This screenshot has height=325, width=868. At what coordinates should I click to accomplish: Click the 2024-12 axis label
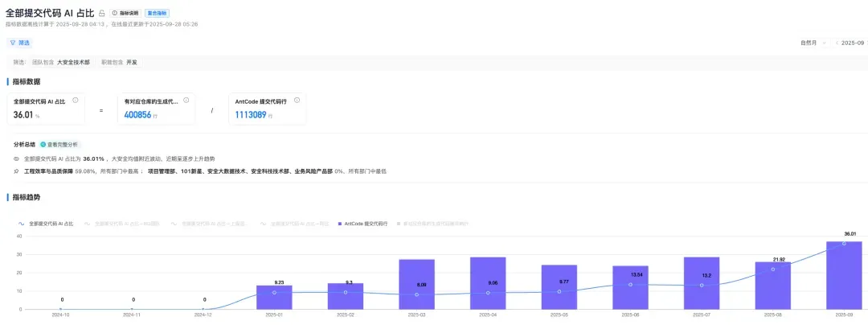[203, 315]
